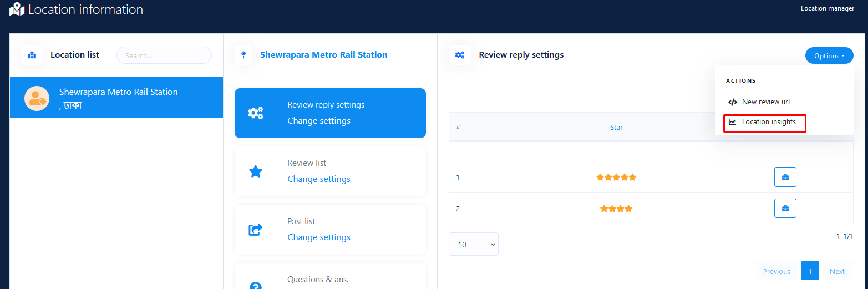The image size is (868, 289).
Task: Select Location insights from Actions menu
Action: point(768,122)
